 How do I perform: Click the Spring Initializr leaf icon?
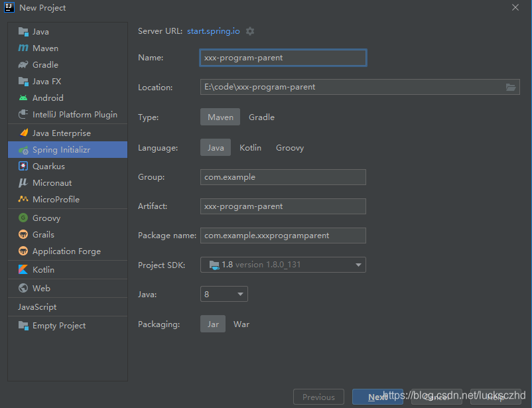tap(23, 150)
